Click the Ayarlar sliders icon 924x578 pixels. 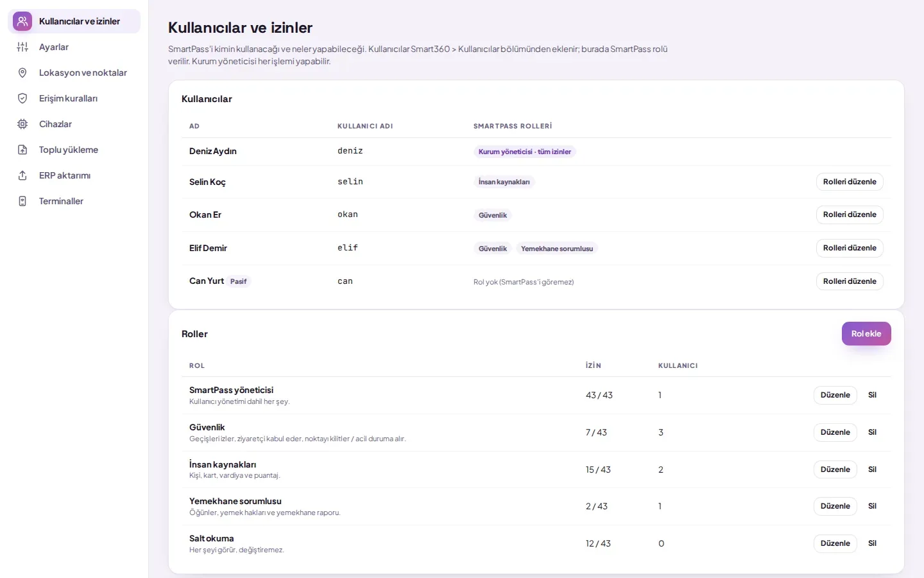coord(22,47)
